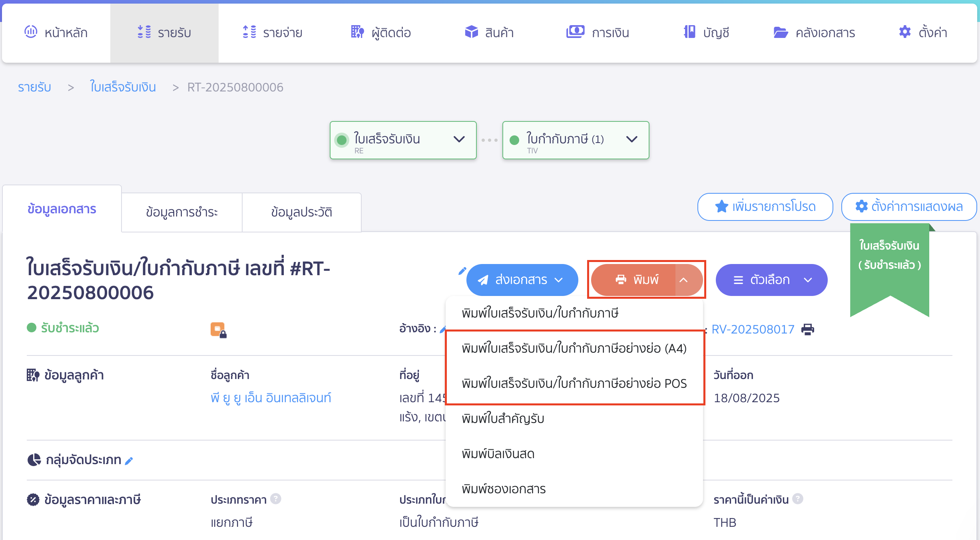Go to ใบเสร็จรับเงิน breadcrumb link
The width and height of the screenshot is (980, 540).
tap(123, 87)
